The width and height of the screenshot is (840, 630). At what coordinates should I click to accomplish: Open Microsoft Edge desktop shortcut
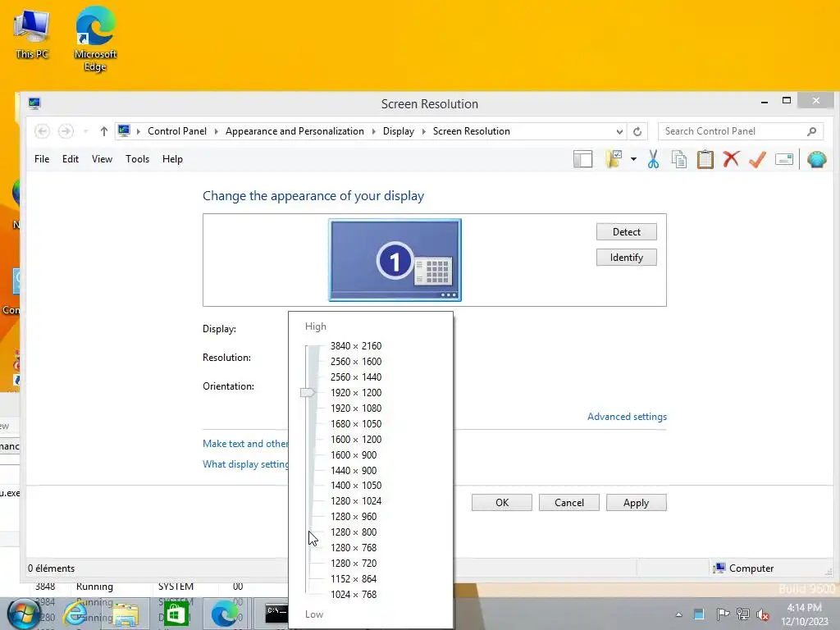click(x=95, y=39)
